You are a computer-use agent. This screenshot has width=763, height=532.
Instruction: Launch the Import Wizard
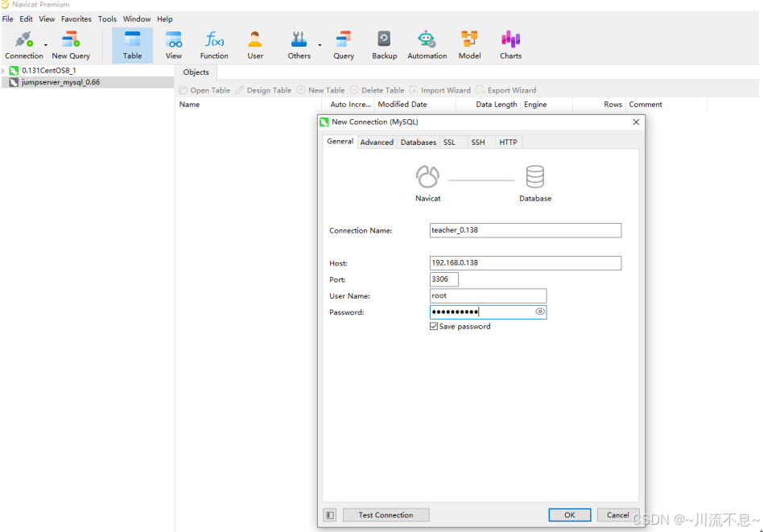(x=440, y=90)
